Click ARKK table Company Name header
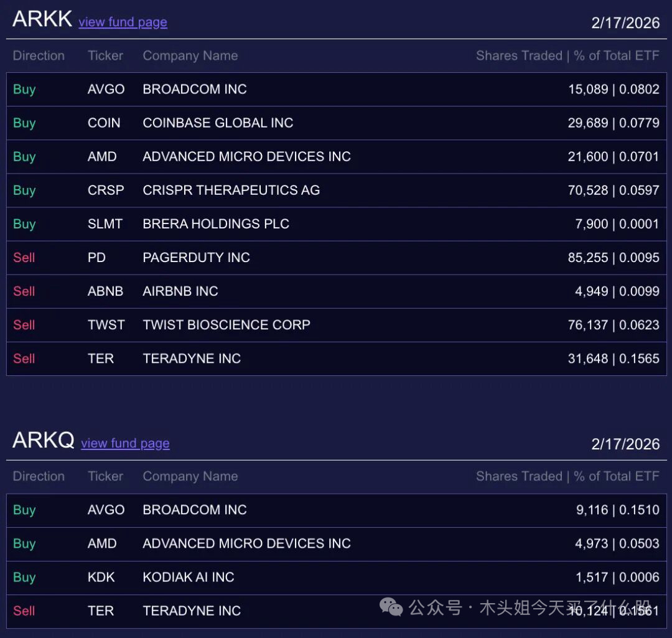Screen dimensions: 672x638 coord(190,56)
